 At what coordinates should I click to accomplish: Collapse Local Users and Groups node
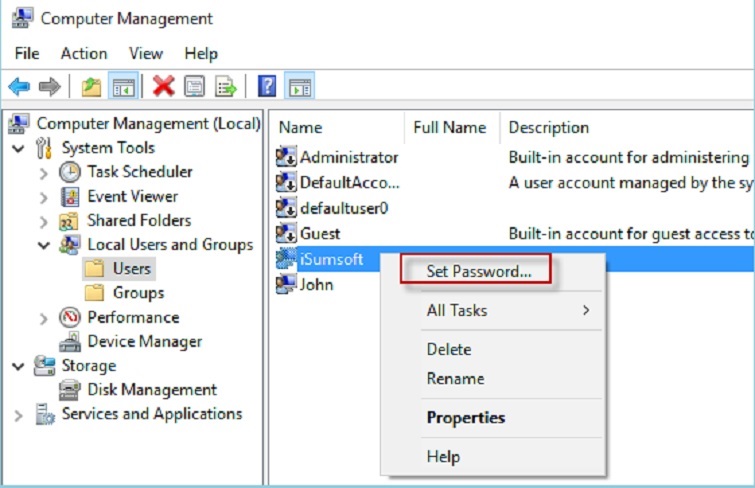tap(43, 245)
